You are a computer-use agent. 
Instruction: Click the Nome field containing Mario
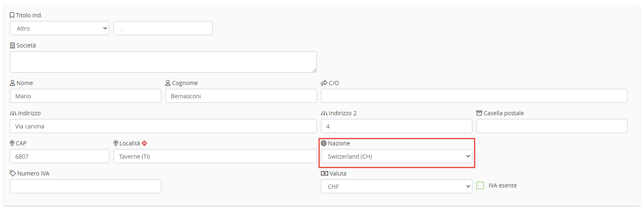pos(85,96)
